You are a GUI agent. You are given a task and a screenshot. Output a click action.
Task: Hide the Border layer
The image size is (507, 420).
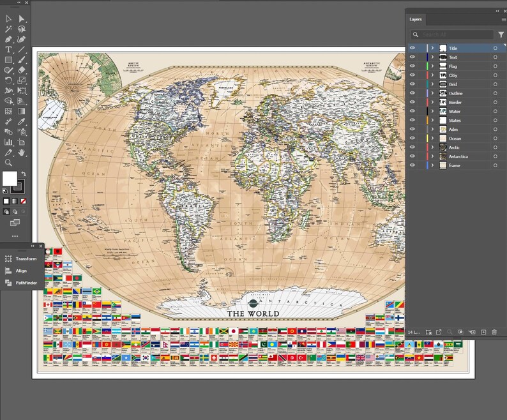(412, 102)
